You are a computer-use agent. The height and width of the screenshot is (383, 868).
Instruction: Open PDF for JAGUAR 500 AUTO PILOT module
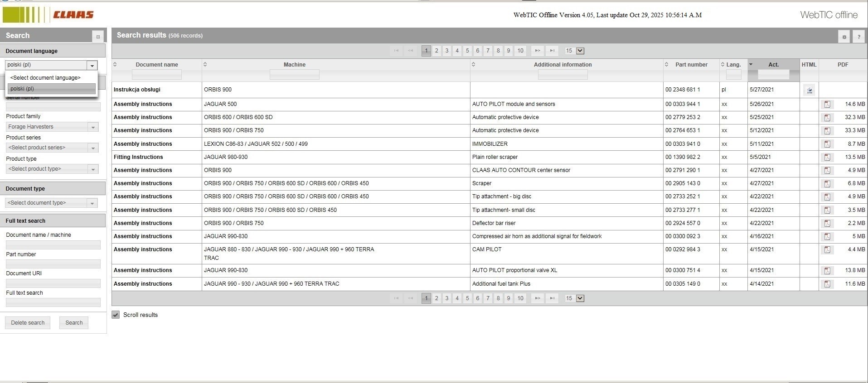point(827,105)
